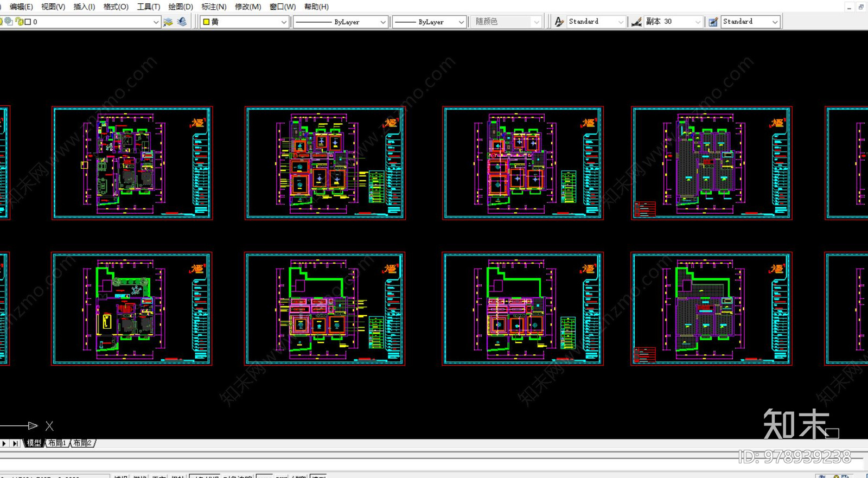Screen dimensions: 868x478
Task: Click the table style manager icon
Action: coord(713,22)
